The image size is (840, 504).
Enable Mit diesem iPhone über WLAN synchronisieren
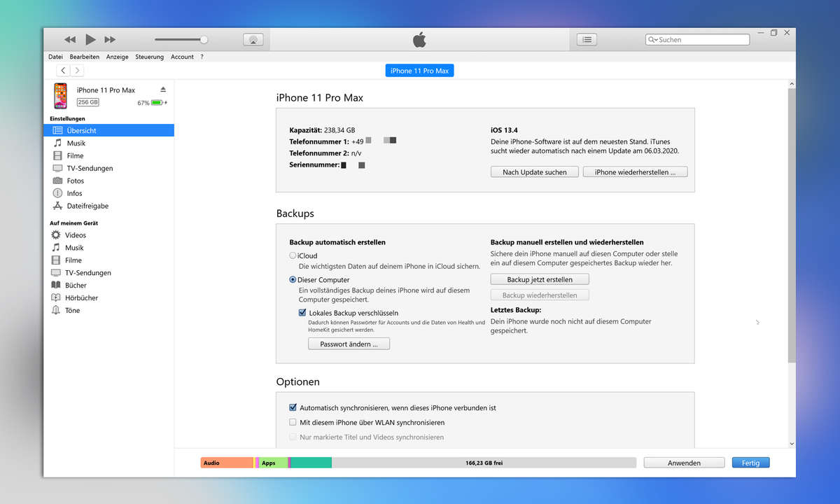[293, 423]
